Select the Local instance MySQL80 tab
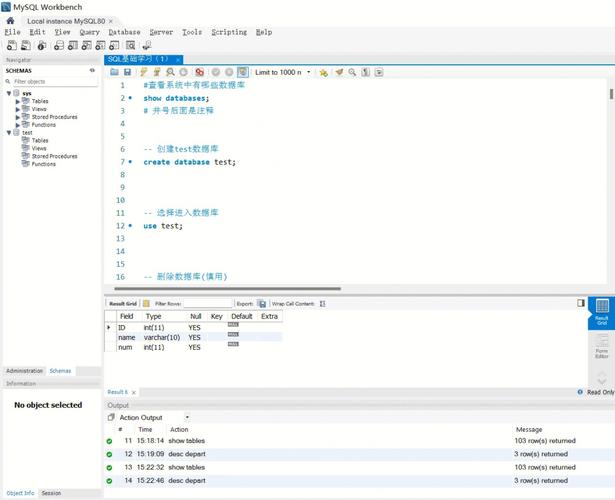This screenshot has height=500, width=615. pyautogui.click(x=66, y=21)
